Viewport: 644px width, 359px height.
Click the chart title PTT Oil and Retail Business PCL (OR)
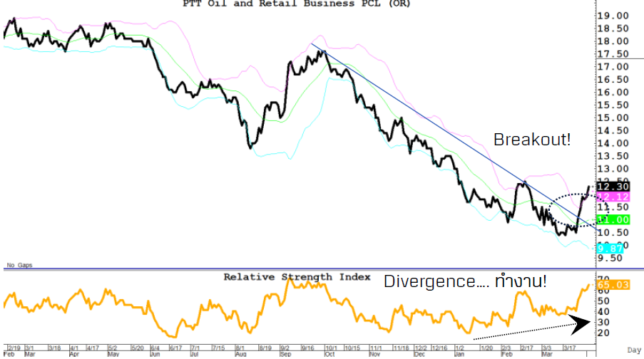(297, 4)
